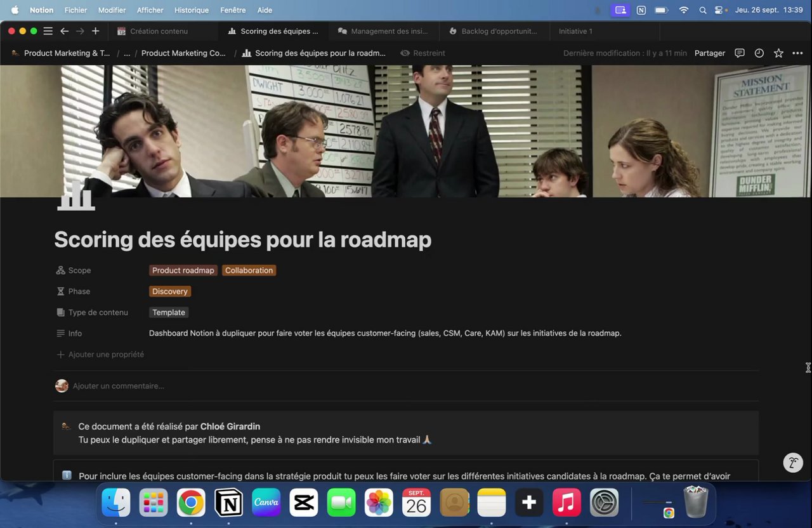The height and width of the screenshot is (528, 812).
Task: Open the Modifier menu
Action: pos(112,10)
